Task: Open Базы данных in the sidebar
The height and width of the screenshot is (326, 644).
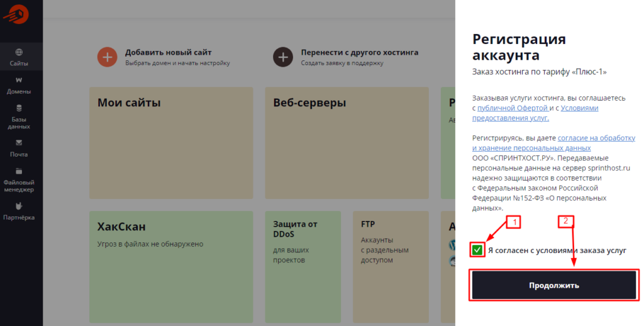Action: (x=19, y=117)
